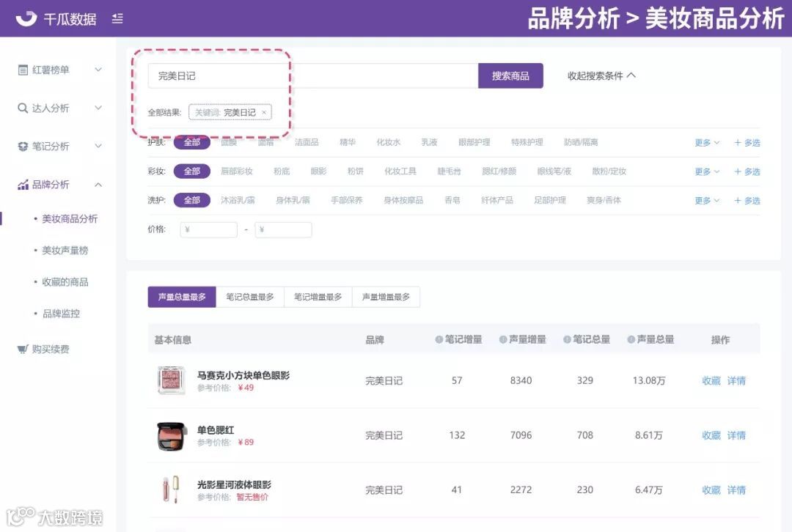
Task: Switch to the 声量总量最多 tab
Action: point(182,297)
